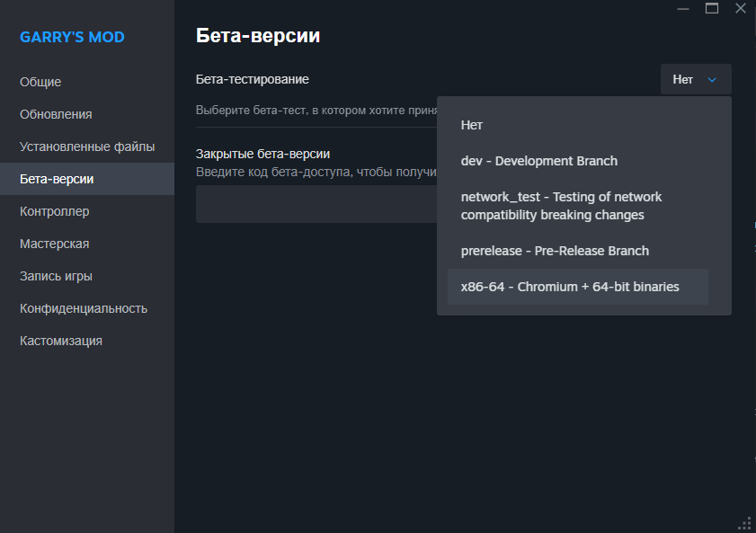Click the window resize grip corner
Screen dimensions: 756x533
743,522
